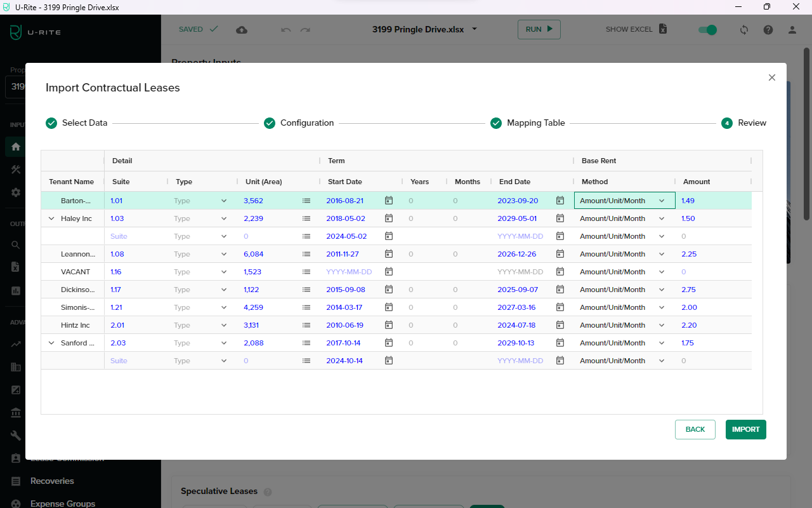Open Help via the question mark icon

pyautogui.click(x=768, y=29)
